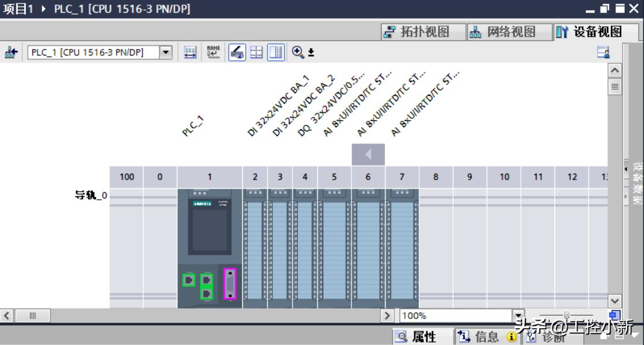Select the DQ module in slot 4
The height and width of the screenshot is (345, 644).
click(305, 248)
